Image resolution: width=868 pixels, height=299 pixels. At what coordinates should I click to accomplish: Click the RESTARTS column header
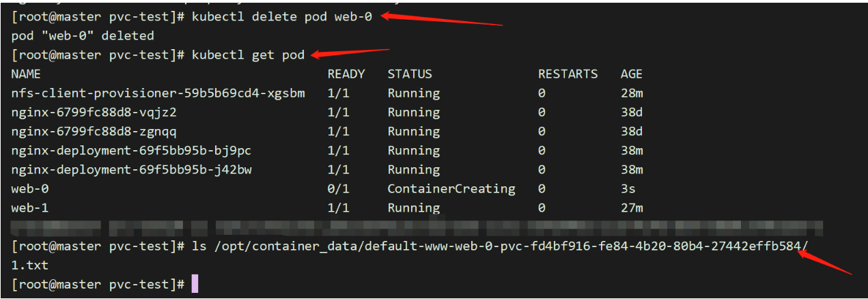point(568,74)
